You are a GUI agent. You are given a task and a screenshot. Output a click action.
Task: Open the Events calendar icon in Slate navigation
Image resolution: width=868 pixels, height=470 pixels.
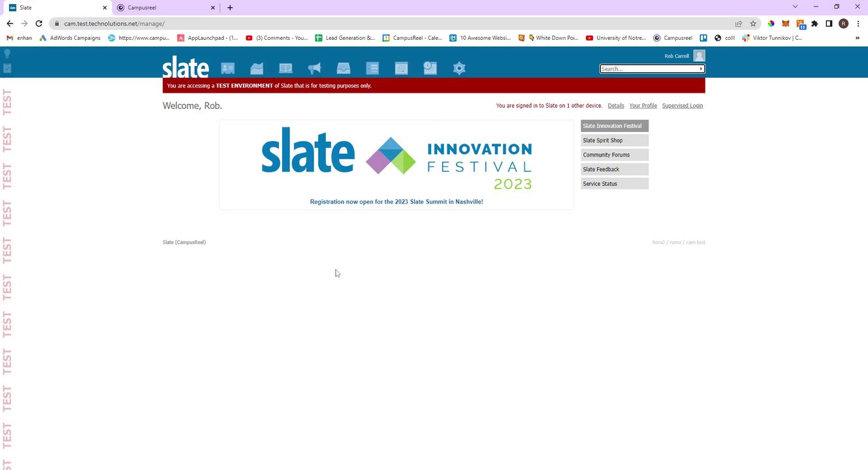401,68
